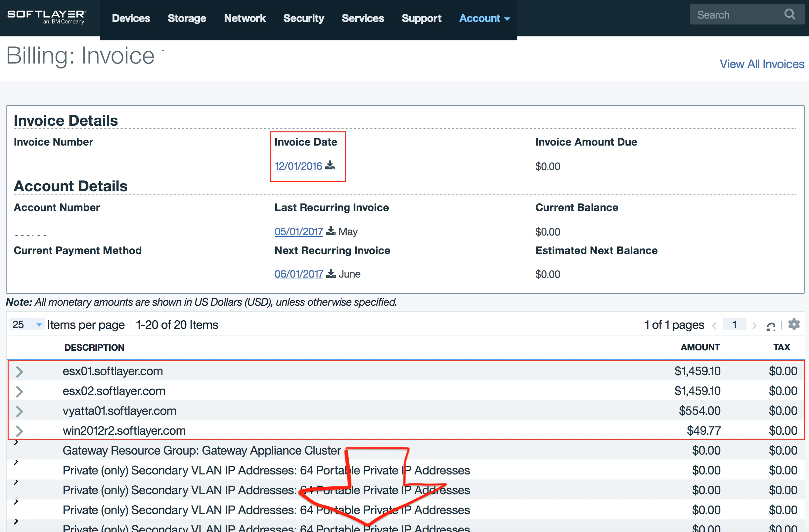Click the '1 of 1 pages' text
The image size is (809, 532).
coord(674,325)
